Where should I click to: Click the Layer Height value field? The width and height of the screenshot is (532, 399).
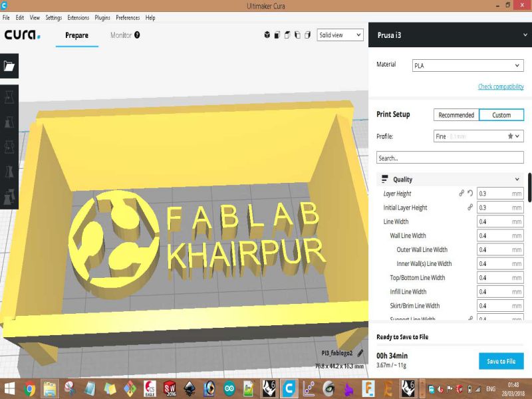[500, 194]
